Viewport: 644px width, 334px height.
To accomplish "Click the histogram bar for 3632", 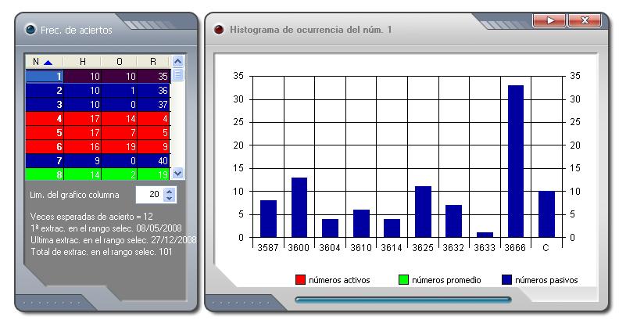I will coord(454,221).
